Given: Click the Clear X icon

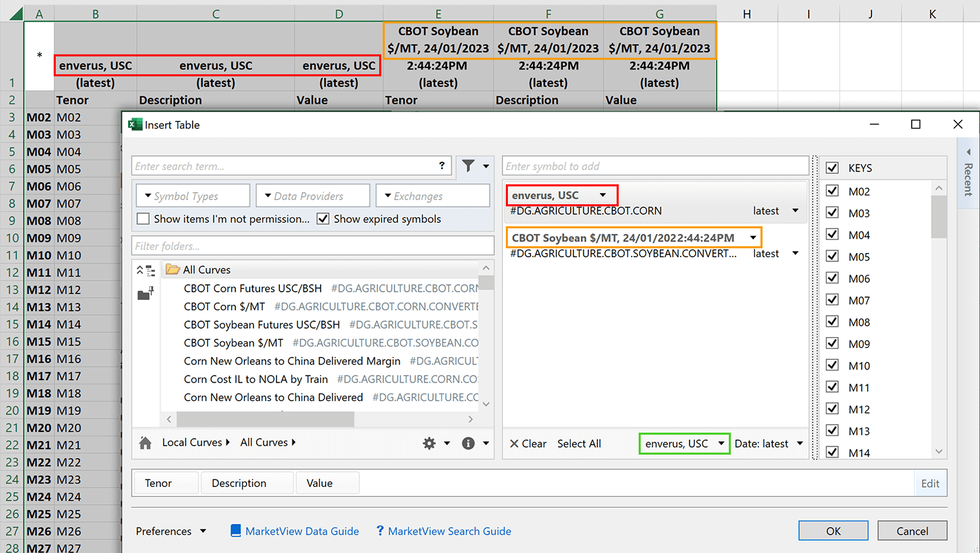Looking at the screenshot, I should [x=513, y=444].
